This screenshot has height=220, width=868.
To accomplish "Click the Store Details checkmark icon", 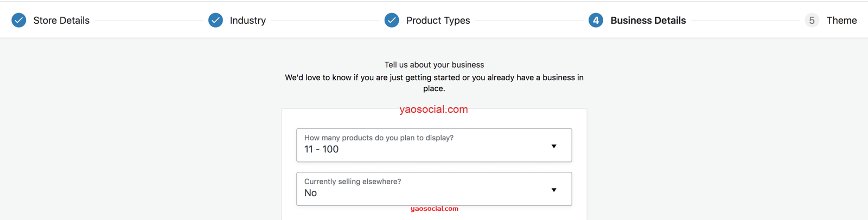I will pyautogui.click(x=19, y=21).
